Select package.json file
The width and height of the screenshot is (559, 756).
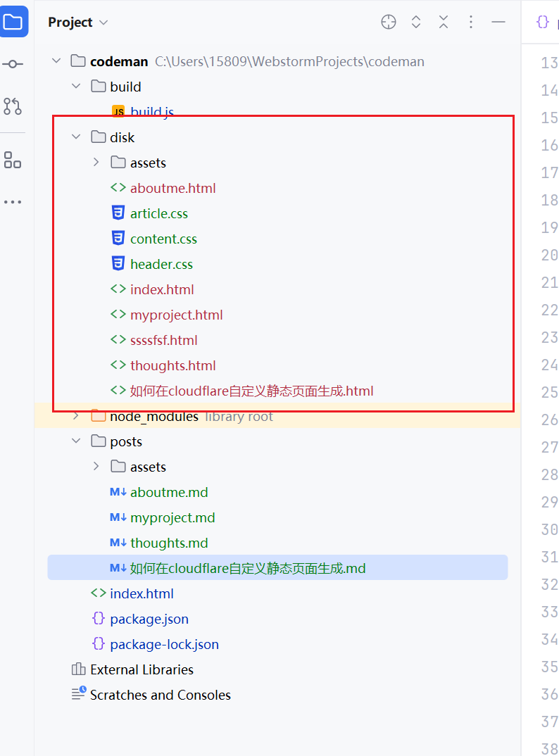click(149, 619)
